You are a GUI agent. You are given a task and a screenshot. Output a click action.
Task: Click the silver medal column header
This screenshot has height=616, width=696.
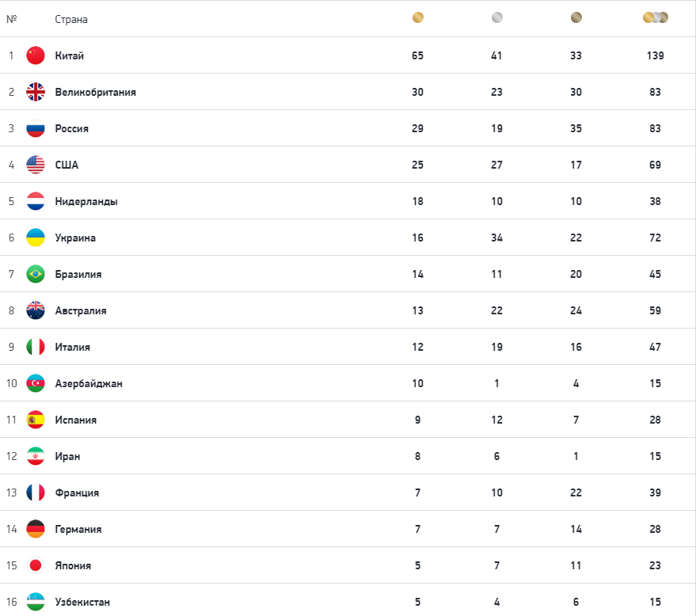[x=496, y=18]
